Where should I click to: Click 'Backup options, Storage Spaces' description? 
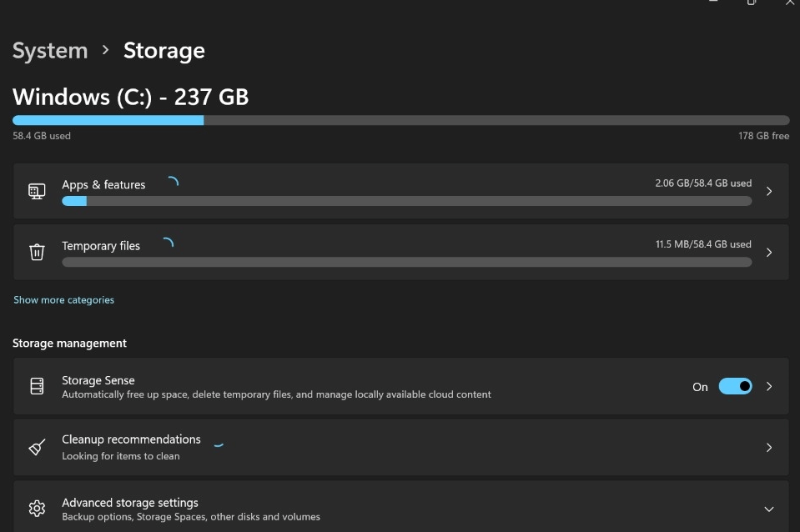pyautogui.click(x=191, y=517)
